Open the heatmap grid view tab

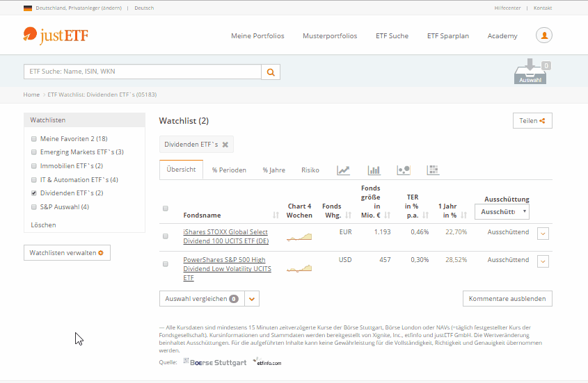click(x=433, y=170)
